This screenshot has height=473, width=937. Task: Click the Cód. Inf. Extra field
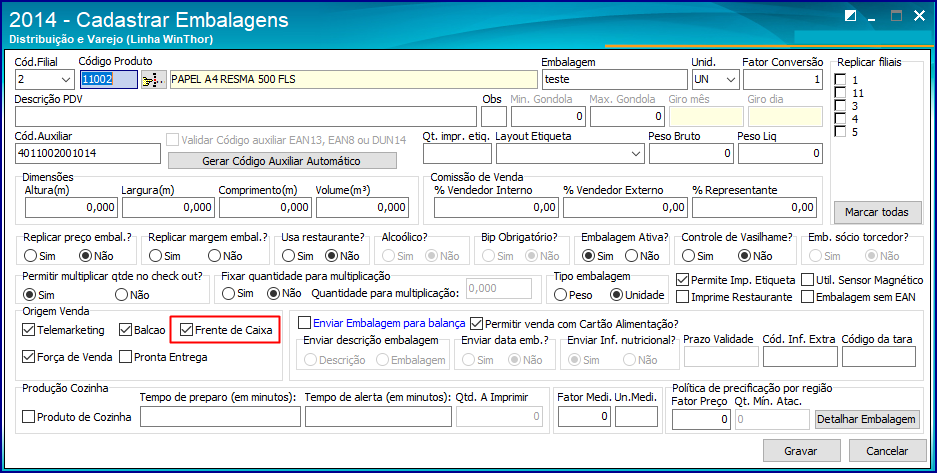click(800, 357)
